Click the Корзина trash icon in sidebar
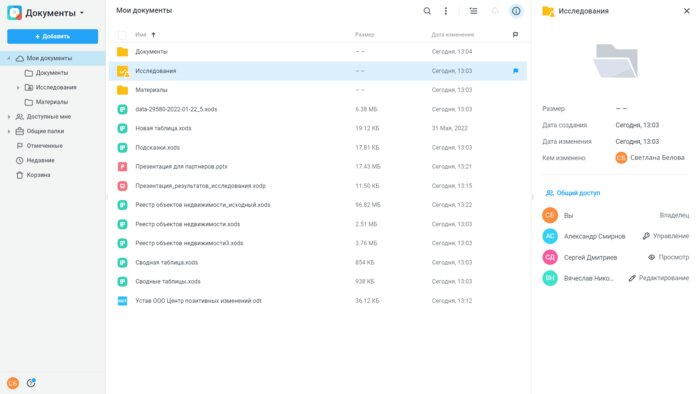700x394 pixels. (x=20, y=175)
